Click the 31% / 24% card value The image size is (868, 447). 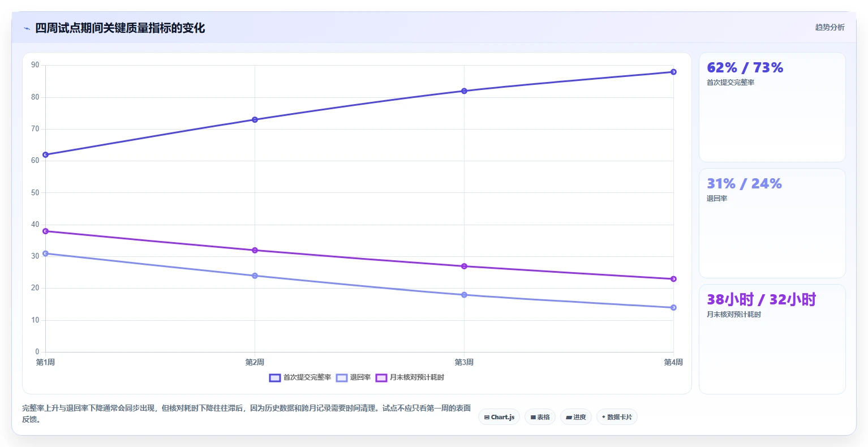[744, 184]
